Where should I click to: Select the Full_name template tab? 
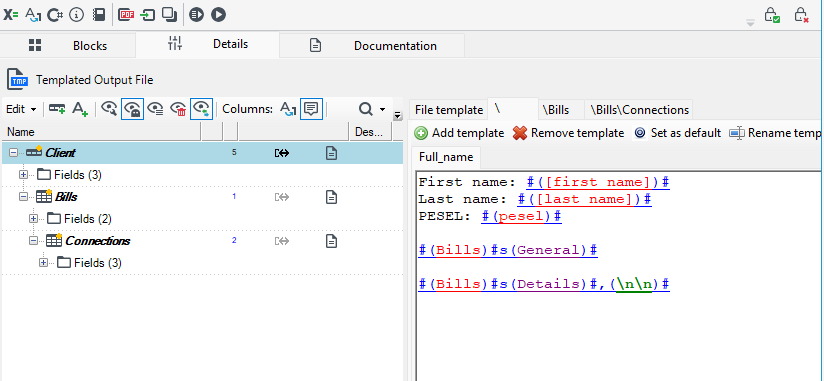[x=446, y=157]
